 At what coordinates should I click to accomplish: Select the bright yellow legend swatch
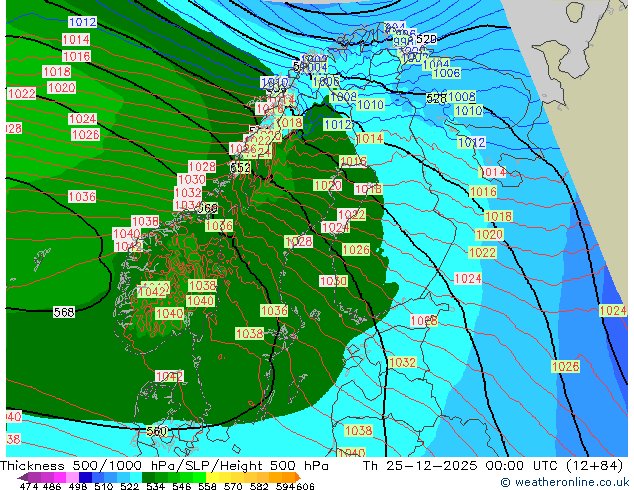(212, 477)
